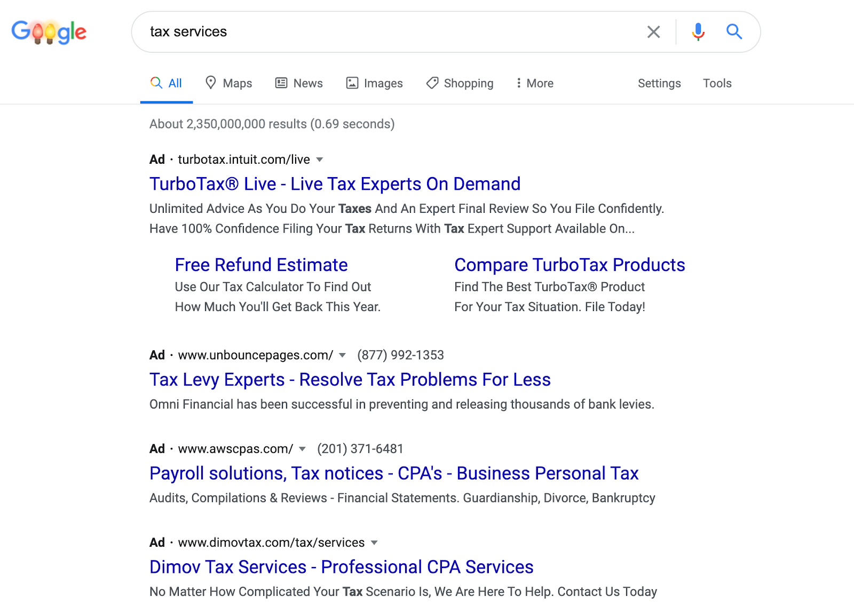Expand dropdown arrow beside www.dimovtax.com/tax/services
The width and height of the screenshot is (854, 616).
tap(374, 543)
